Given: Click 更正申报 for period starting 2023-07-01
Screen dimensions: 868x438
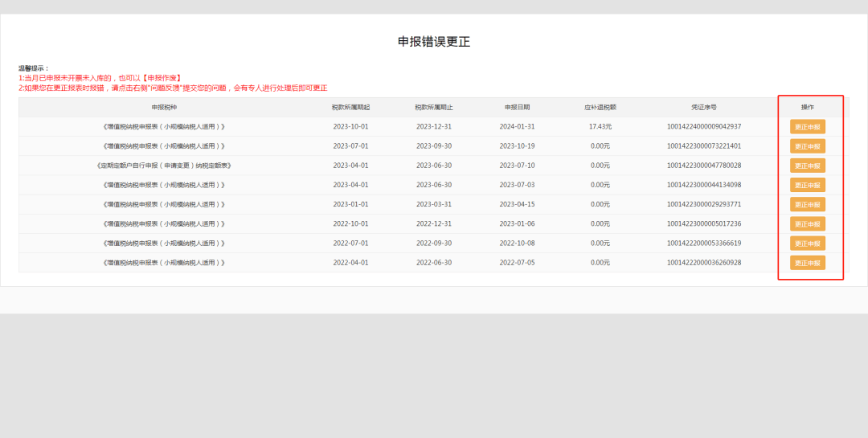Looking at the screenshot, I should [807, 146].
